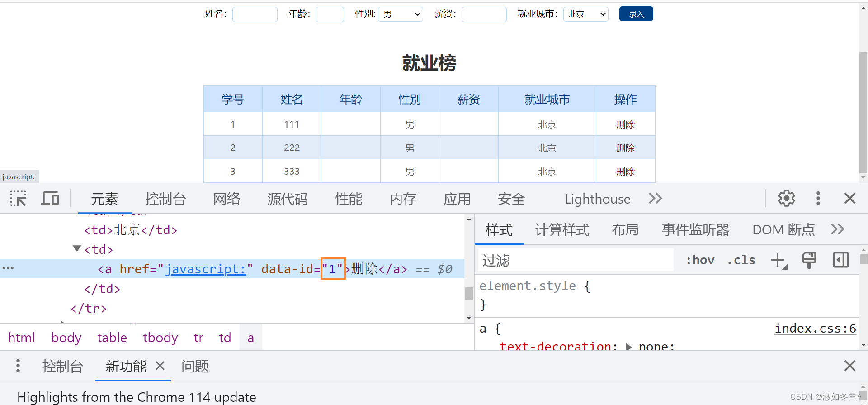Screen dimensions: 868x405
Task: Click the javascript: href value link
Action: 205,269
